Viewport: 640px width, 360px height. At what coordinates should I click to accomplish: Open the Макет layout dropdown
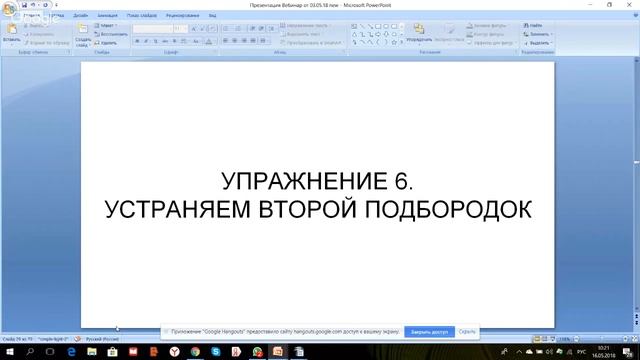coord(106,26)
